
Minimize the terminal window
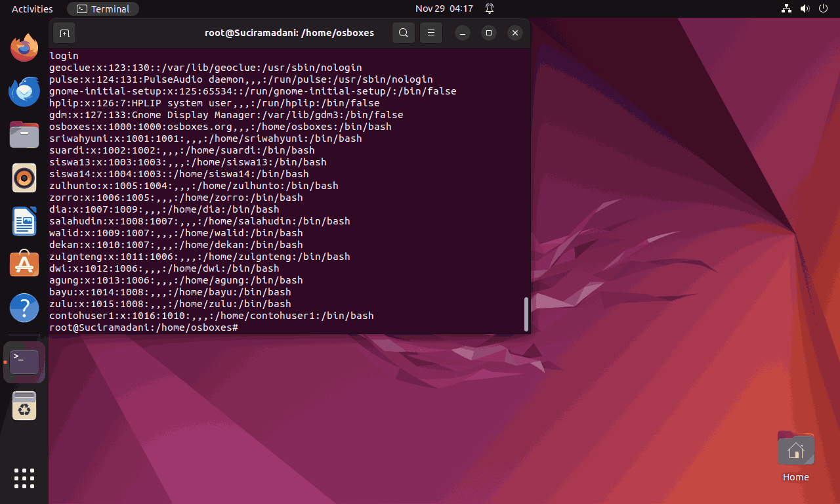click(x=462, y=33)
